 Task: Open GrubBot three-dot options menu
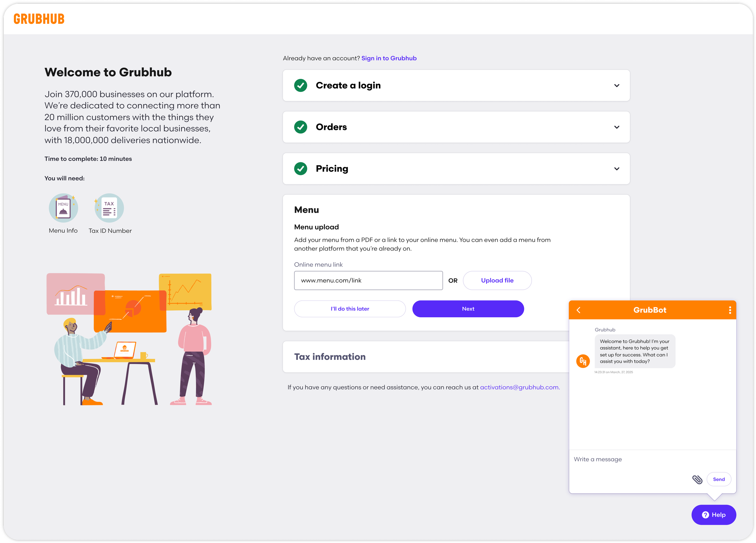(730, 310)
